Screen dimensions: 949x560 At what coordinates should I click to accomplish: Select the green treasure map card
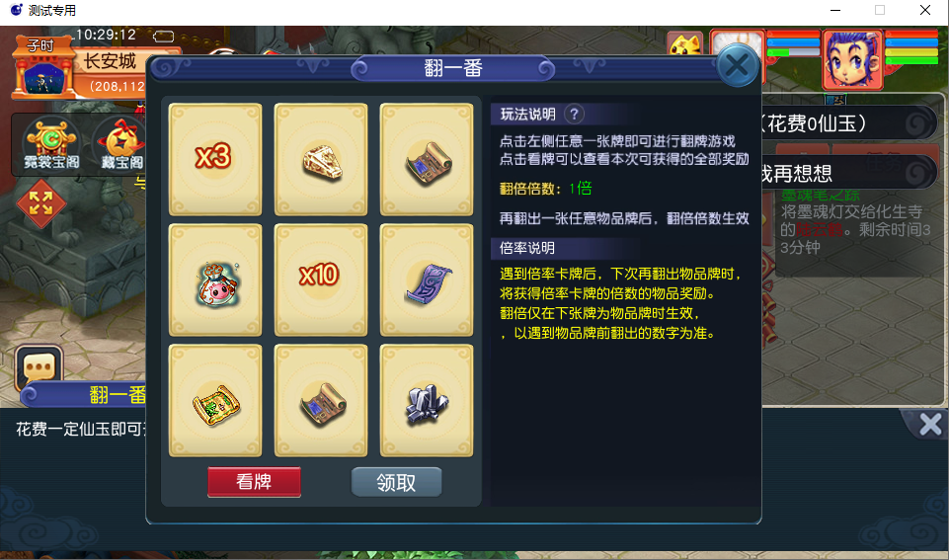[x=215, y=401]
